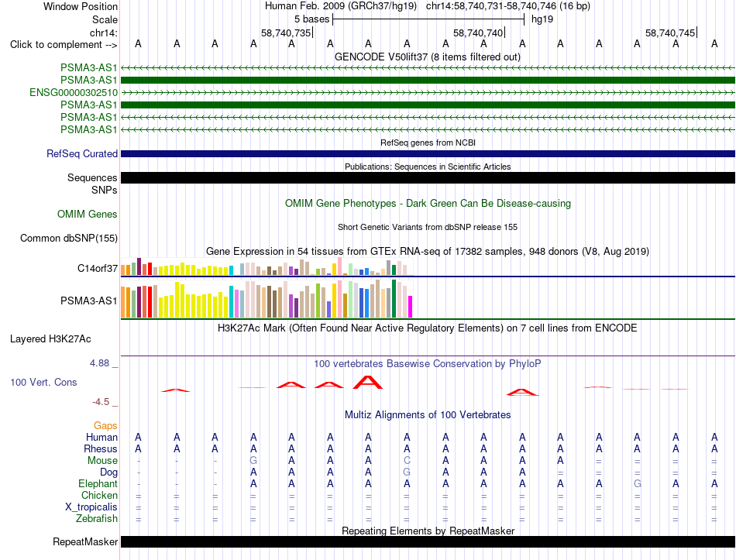Select the Window Position label
Viewport: 736px width, 560px height.
click(81, 6)
